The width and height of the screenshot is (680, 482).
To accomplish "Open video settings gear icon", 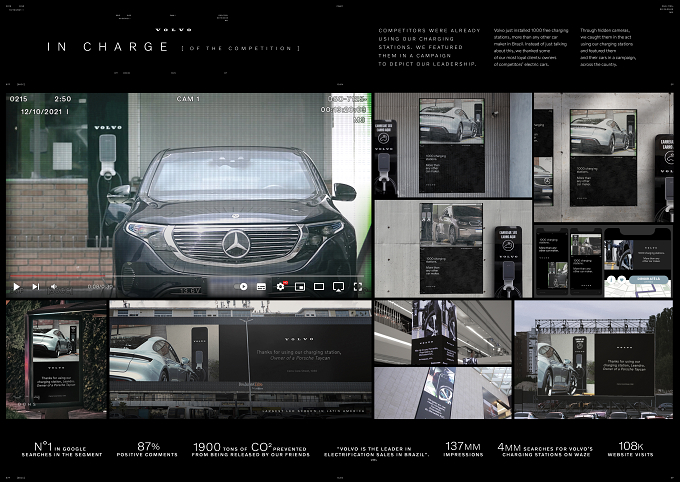I will 281,286.
